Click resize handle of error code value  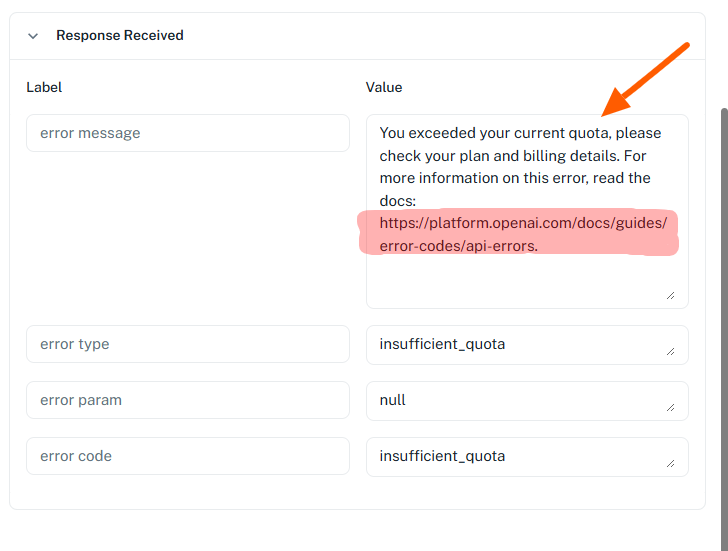click(x=671, y=463)
